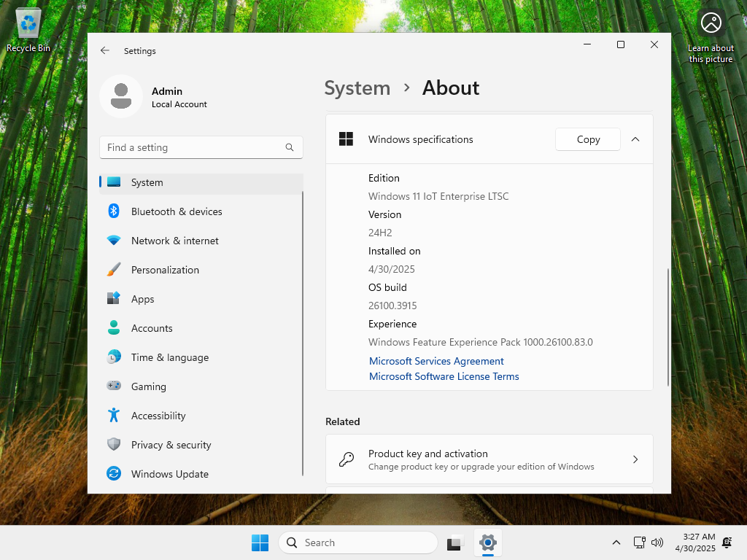The width and height of the screenshot is (747, 560).
Task: Open the Recycle Bin desktop icon
Action: point(28,31)
